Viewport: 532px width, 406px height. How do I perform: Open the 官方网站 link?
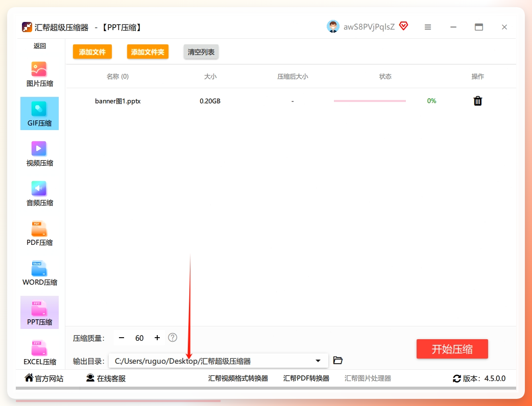(x=44, y=378)
